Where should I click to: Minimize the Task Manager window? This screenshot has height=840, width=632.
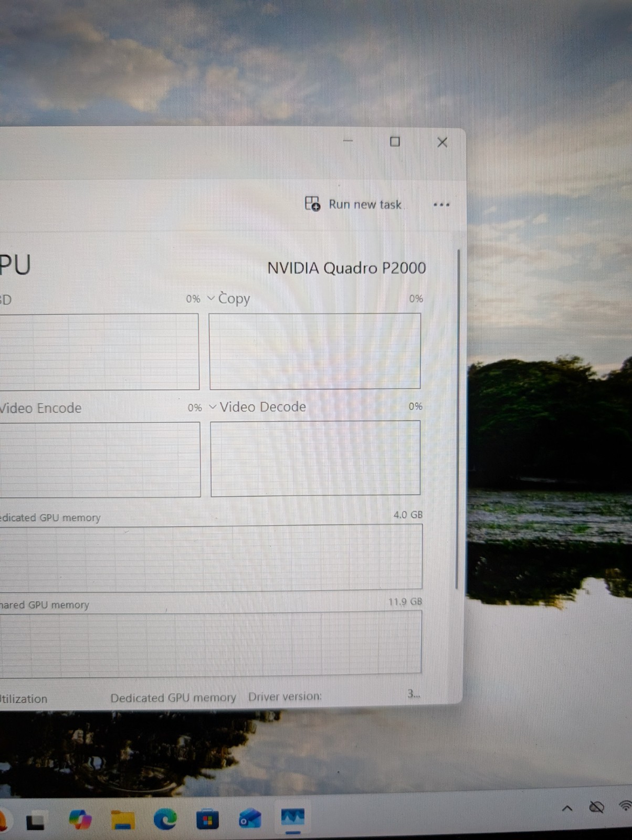point(348,141)
